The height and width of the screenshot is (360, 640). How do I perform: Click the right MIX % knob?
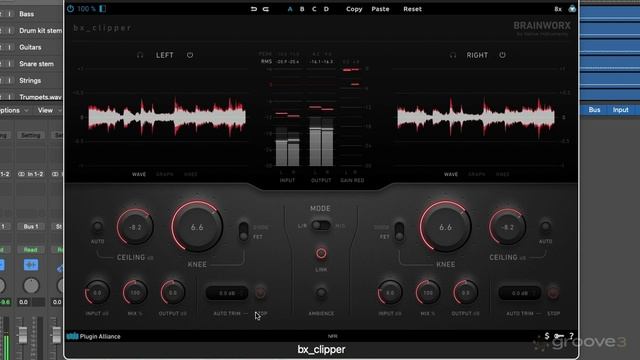(x=427, y=292)
